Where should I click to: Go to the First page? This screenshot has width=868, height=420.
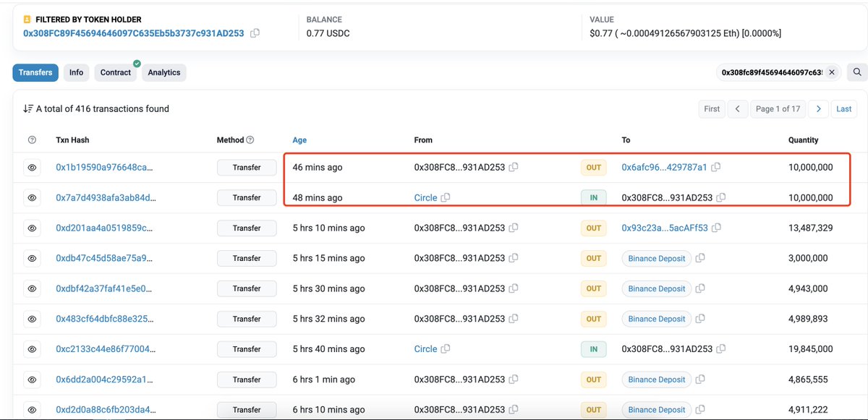[712, 109]
